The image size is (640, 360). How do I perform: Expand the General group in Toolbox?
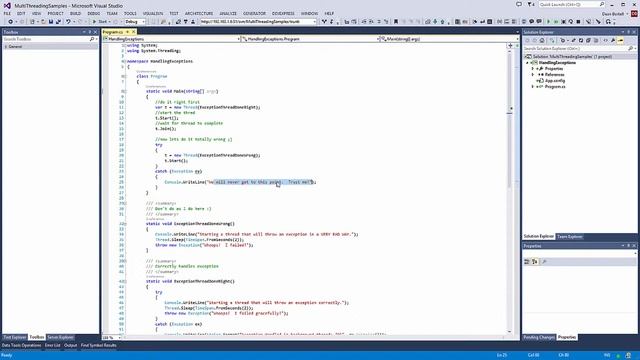click(6, 47)
